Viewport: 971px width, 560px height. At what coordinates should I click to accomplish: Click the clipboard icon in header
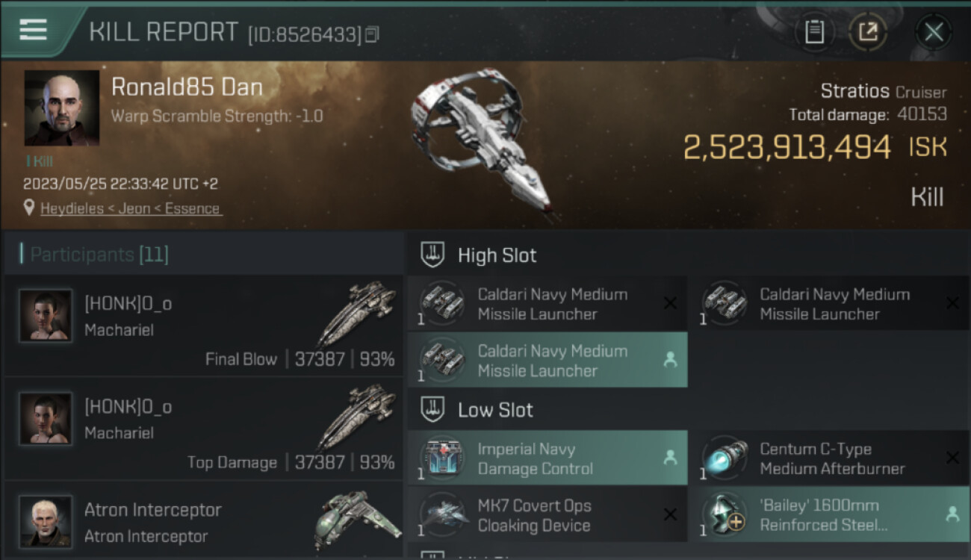pyautogui.click(x=814, y=31)
